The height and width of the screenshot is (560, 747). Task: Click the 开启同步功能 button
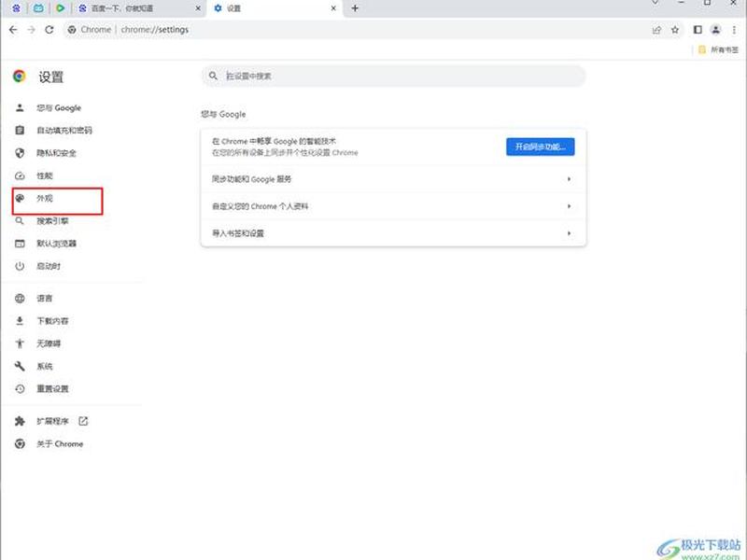coord(541,147)
